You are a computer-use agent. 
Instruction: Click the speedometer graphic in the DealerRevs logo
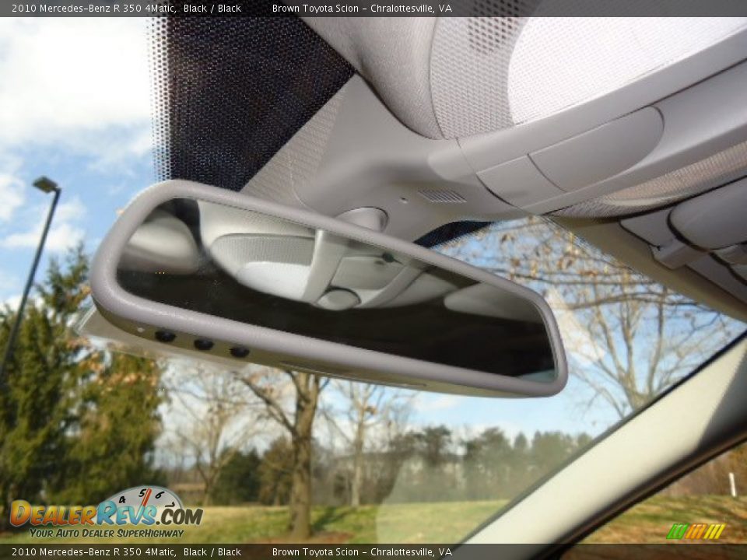pos(148,496)
